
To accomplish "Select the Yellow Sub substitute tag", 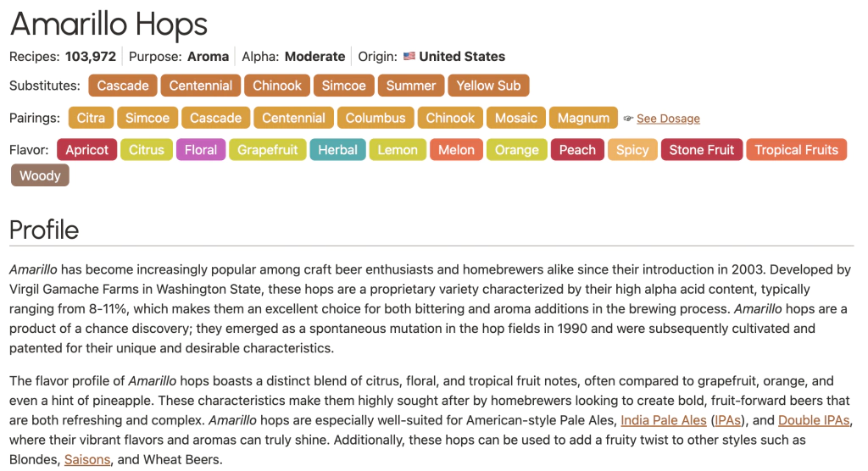I will click(488, 86).
